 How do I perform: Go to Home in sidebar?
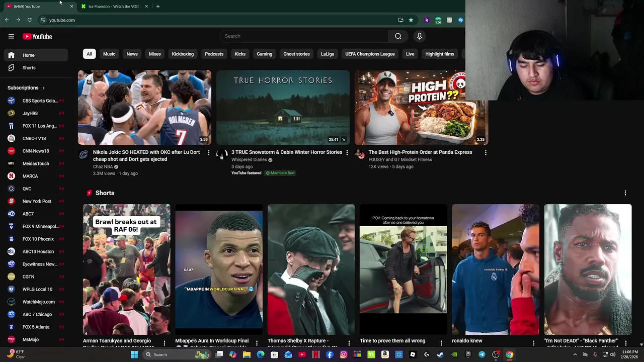point(35,55)
